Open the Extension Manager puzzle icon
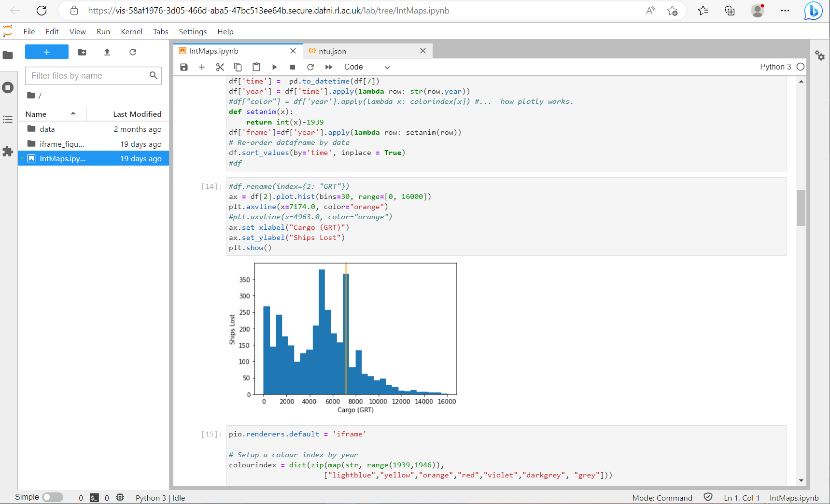The height and width of the screenshot is (504, 830). point(8,152)
